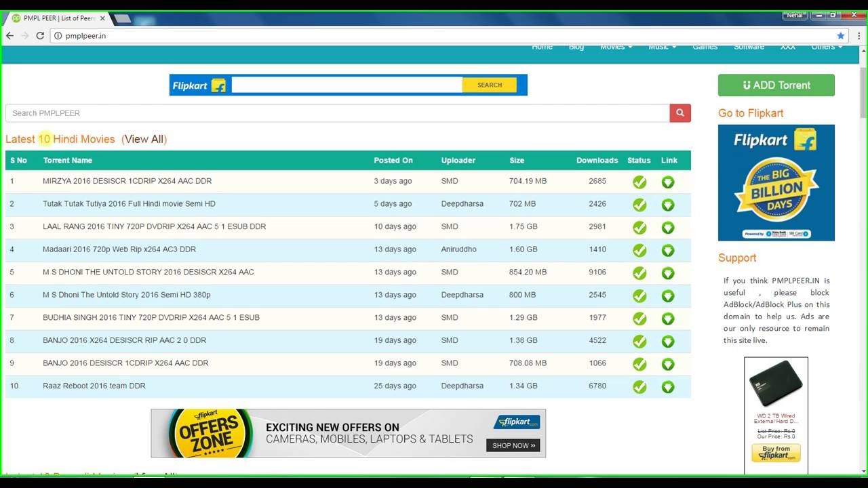Click status checkmark for MIRZYA 2016 row
The image size is (868, 488).
click(639, 182)
